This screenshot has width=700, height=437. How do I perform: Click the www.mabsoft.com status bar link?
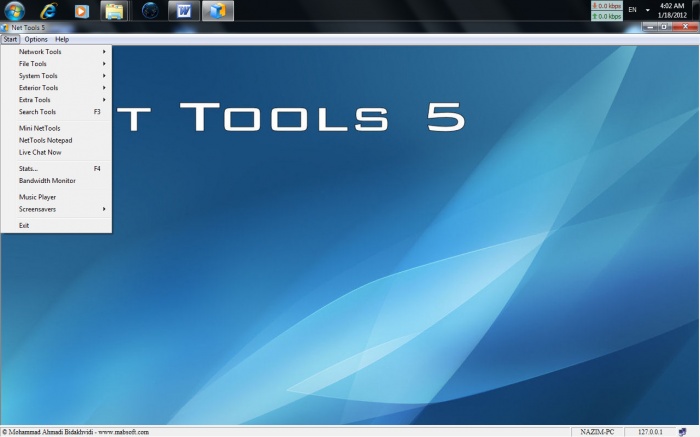point(123,432)
